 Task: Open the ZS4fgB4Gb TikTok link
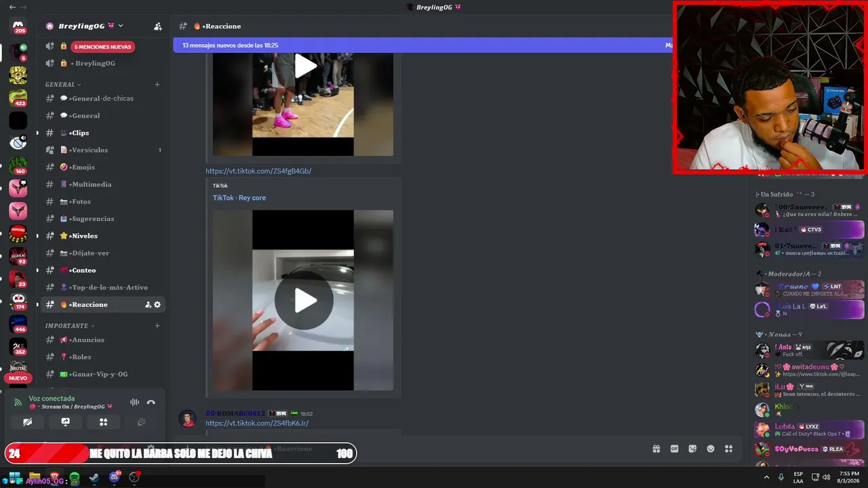click(x=258, y=171)
